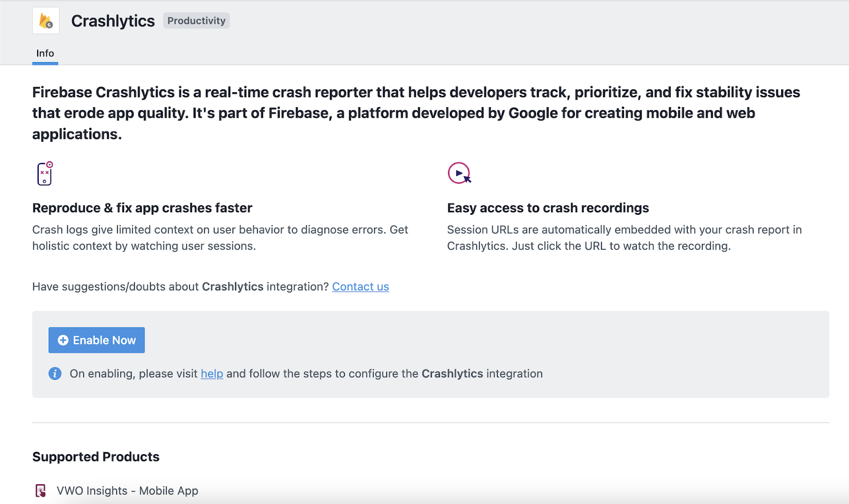
Task: Click the Enable Now button
Action: tap(97, 340)
